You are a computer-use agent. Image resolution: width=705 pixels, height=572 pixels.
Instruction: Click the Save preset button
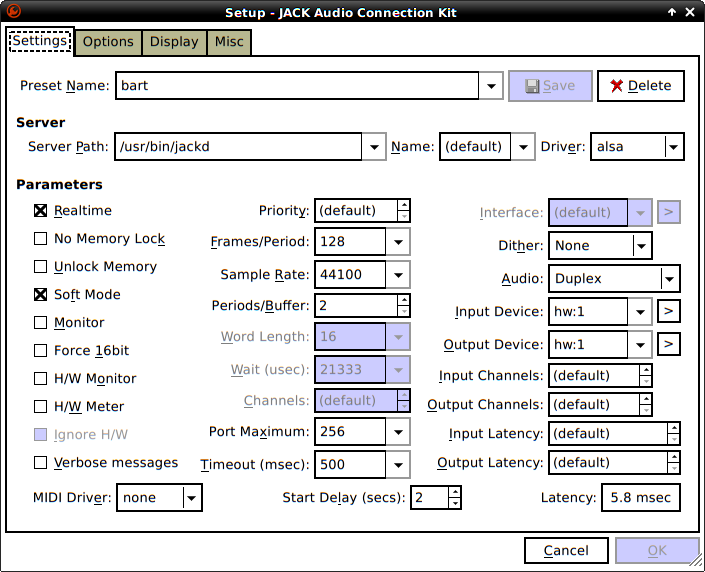click(x=550, y=85)
